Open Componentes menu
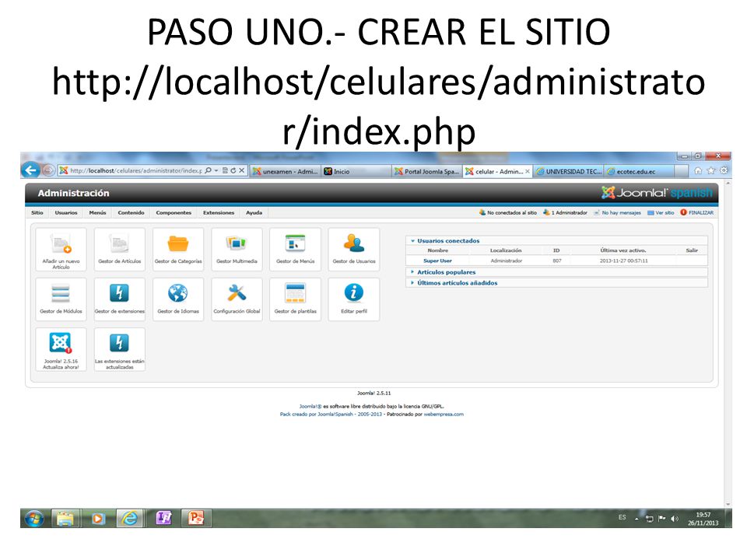 [174, 213]
